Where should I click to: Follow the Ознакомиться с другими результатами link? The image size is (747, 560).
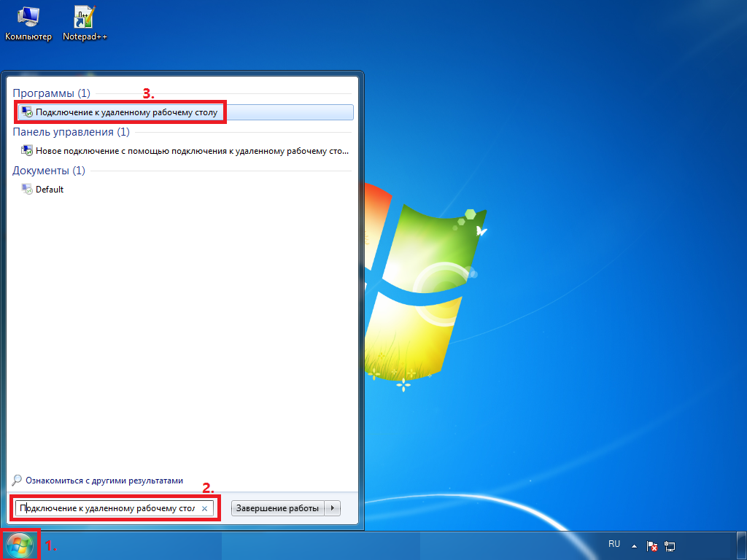click(104, 481)
